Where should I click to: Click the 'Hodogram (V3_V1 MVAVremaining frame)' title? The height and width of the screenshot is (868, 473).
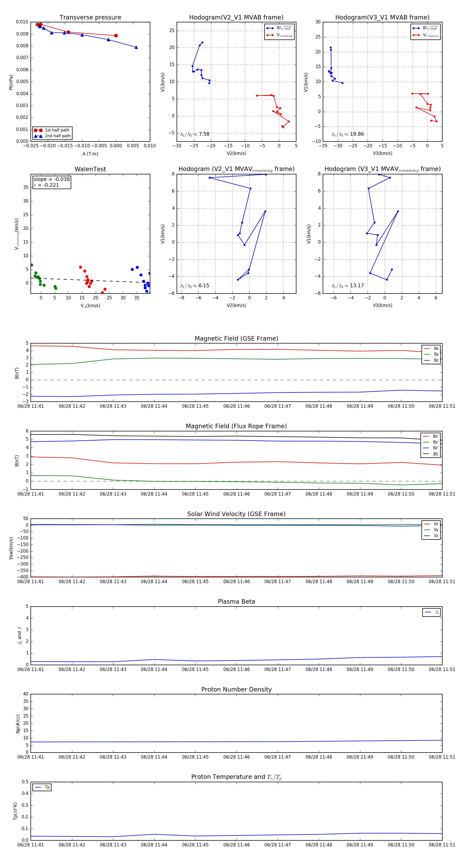pos(382,169)
